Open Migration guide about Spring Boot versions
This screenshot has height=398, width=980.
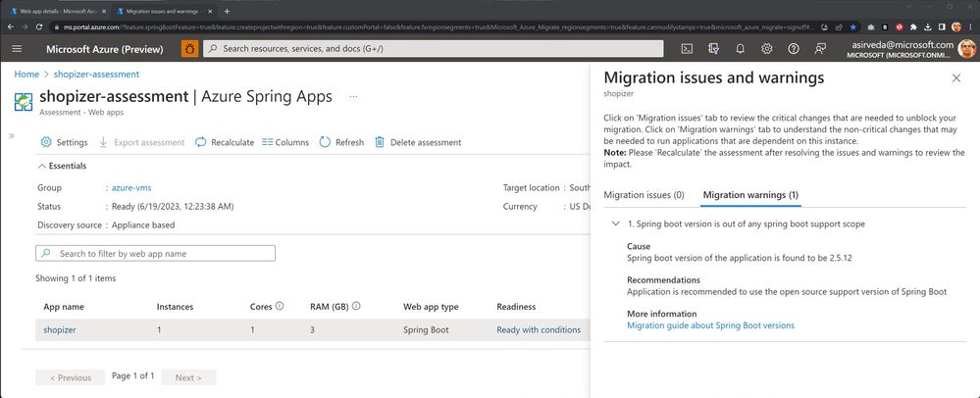click(710, 324)
